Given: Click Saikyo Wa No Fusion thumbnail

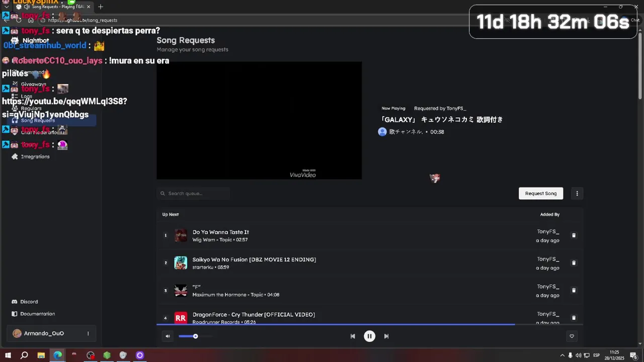Looking at the screenshot, I should coord(181,263).
